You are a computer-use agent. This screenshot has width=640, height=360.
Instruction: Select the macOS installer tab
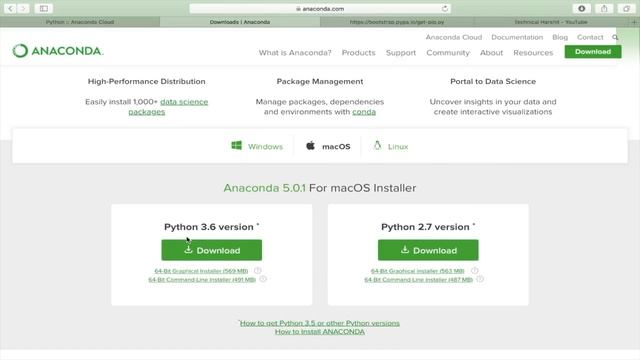coord(328,146)
